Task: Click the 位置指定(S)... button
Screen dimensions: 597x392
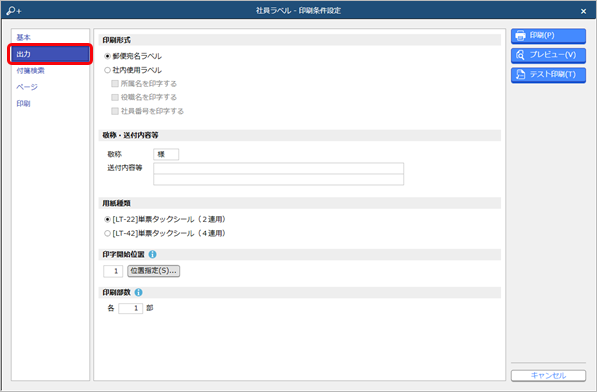Action: tap(153, 271)
